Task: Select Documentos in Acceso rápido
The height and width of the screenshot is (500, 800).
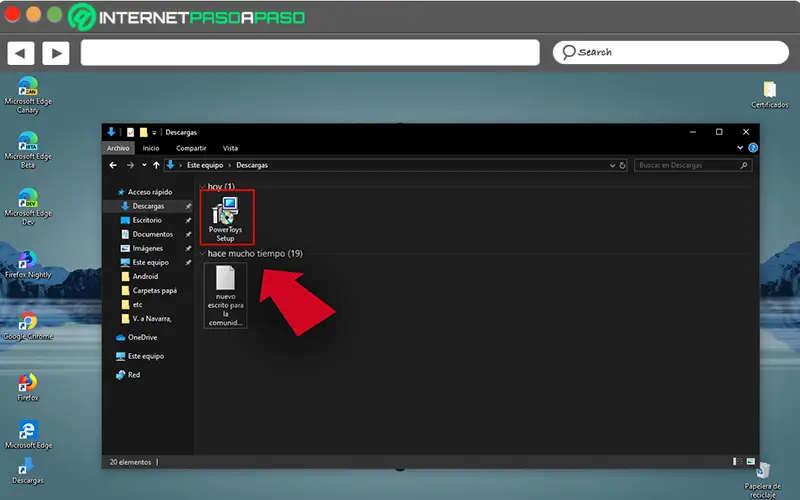Action: tap(152, 234)
